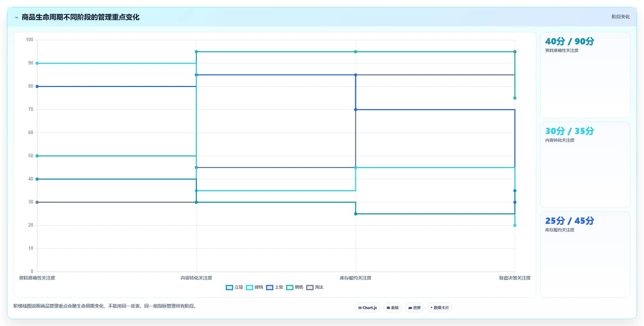Click the chart icon beside the header title

(16, 17)
